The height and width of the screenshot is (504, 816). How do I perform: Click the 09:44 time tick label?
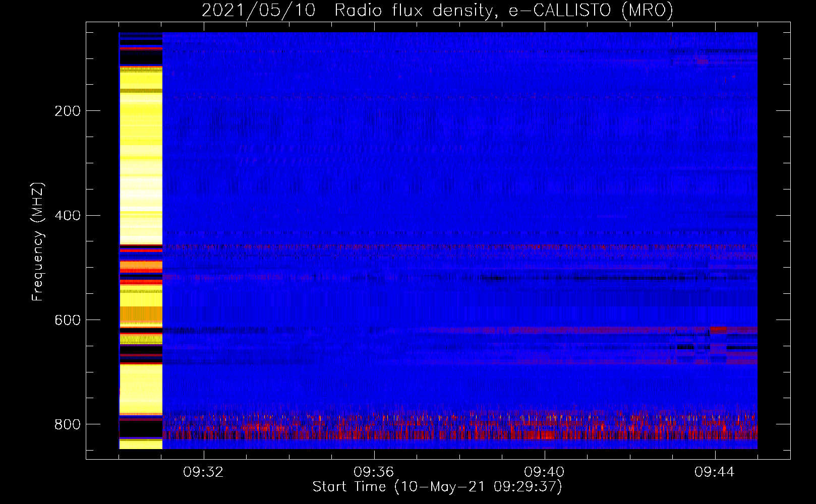(x=715, y=472)
